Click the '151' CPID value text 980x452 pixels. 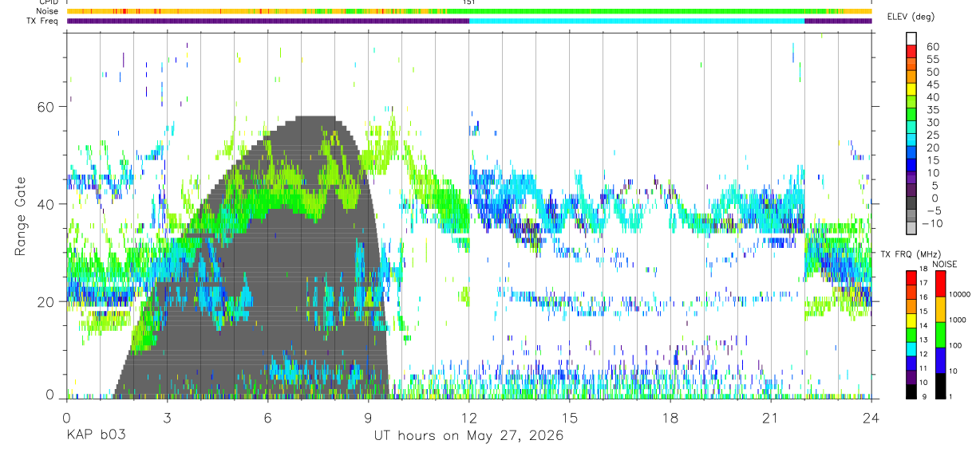coord(469,2)
